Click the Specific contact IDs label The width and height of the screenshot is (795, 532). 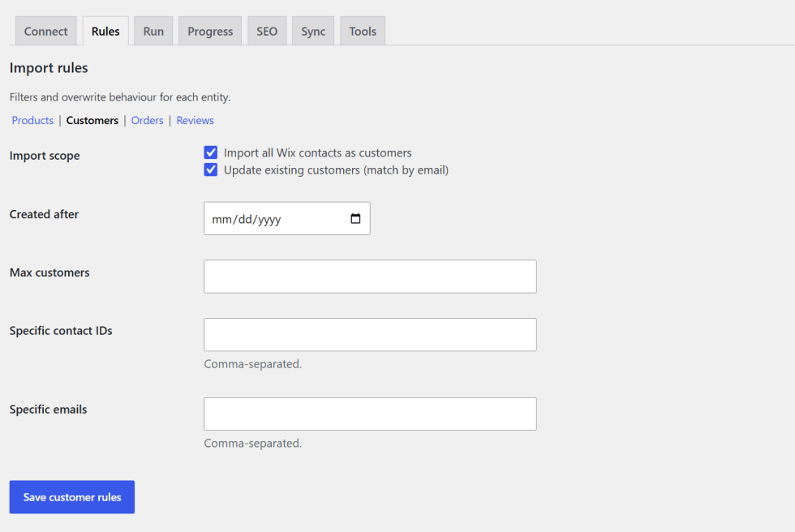[x=61, y=331]
